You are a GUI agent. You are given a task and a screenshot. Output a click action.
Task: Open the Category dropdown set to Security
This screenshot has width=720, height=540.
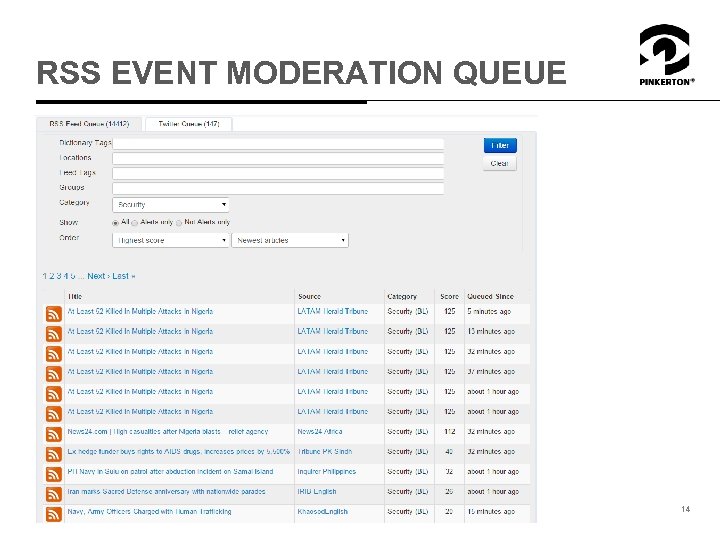(x=171, y=204)
